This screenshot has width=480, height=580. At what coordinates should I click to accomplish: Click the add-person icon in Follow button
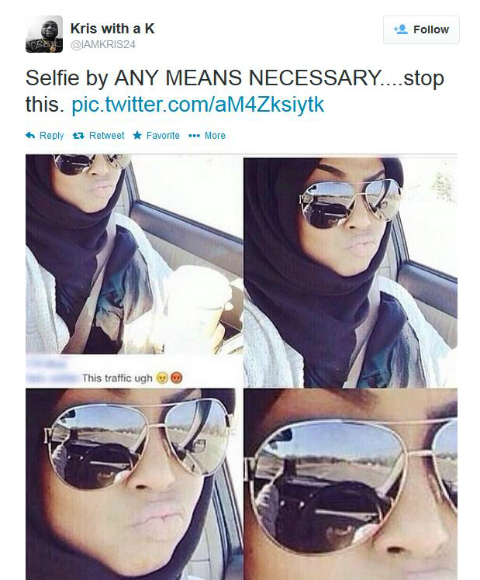point(401,29)
